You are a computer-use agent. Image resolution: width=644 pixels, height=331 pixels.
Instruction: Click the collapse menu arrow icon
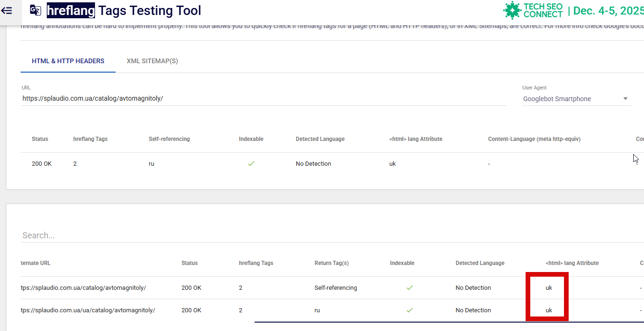click(7, 10)
